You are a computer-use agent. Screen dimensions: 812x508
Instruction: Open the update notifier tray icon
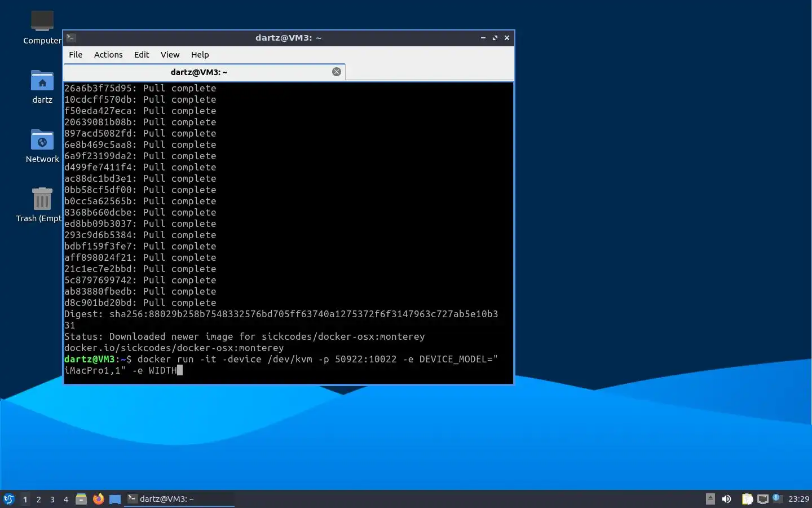pos(776,498)
